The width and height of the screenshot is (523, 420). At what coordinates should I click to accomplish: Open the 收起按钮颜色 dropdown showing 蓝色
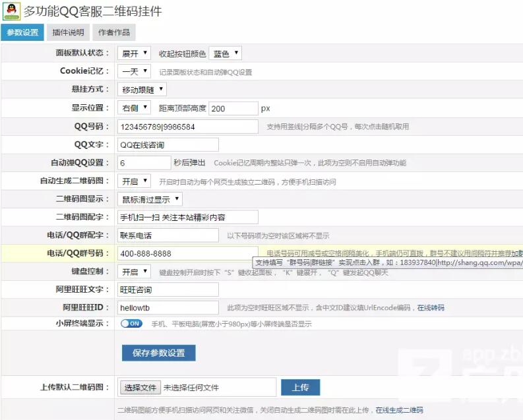pyautogui.click(x=225, y=53)
